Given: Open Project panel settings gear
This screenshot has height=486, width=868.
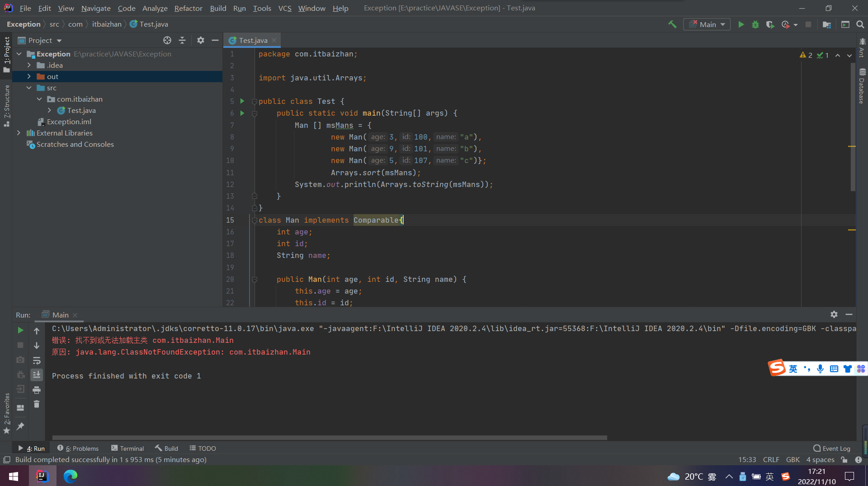Looking at the screenshot, I should click(x=201, y=40).
